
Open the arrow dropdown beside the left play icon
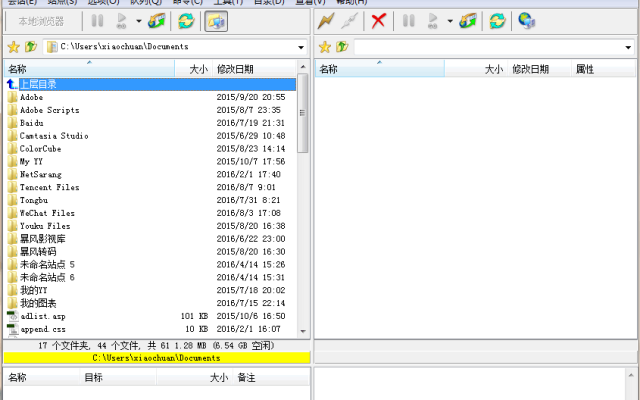(139, 21)
